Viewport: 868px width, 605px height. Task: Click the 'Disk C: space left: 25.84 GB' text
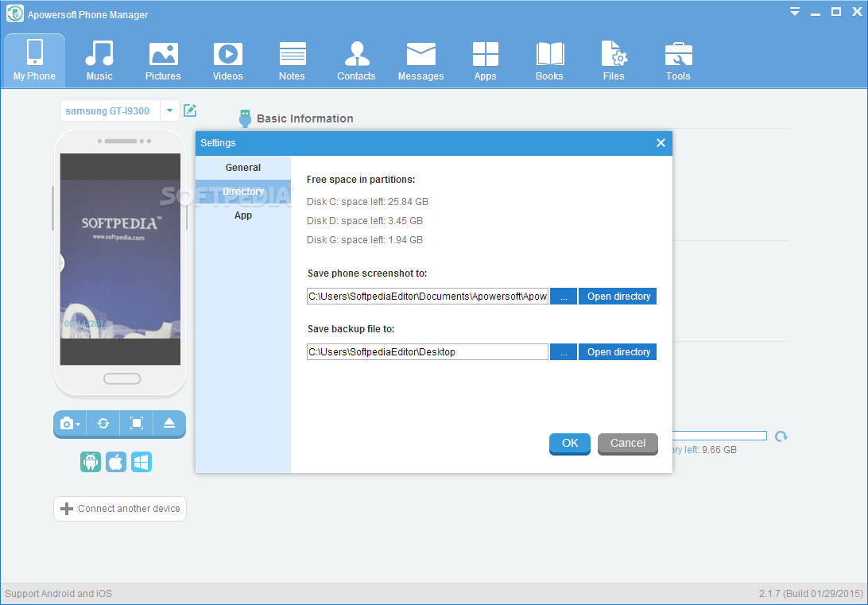[x=367, y=201]
